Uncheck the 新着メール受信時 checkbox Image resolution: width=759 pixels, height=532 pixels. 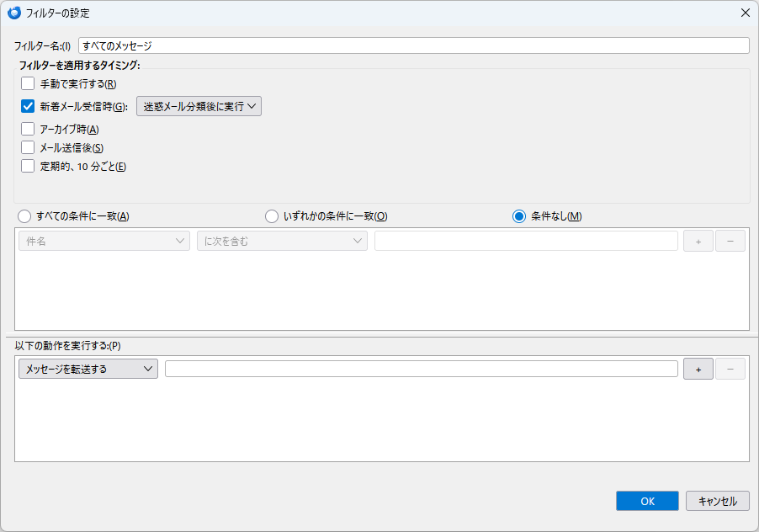click(x=28, y=106)
